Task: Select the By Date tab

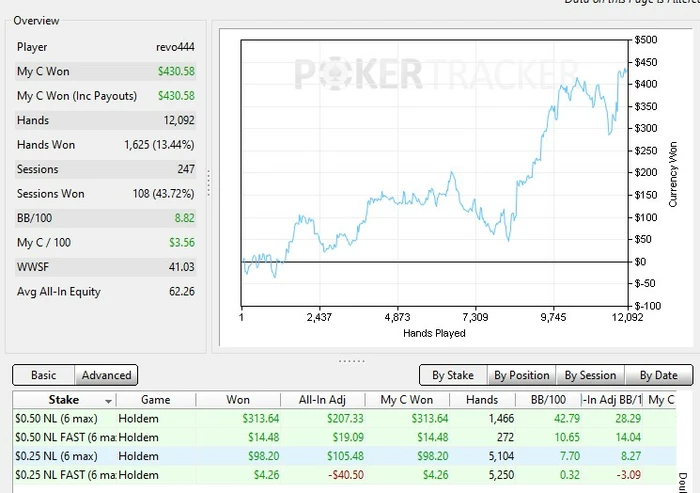Action: pyautogui.click(x=658, y=375)
